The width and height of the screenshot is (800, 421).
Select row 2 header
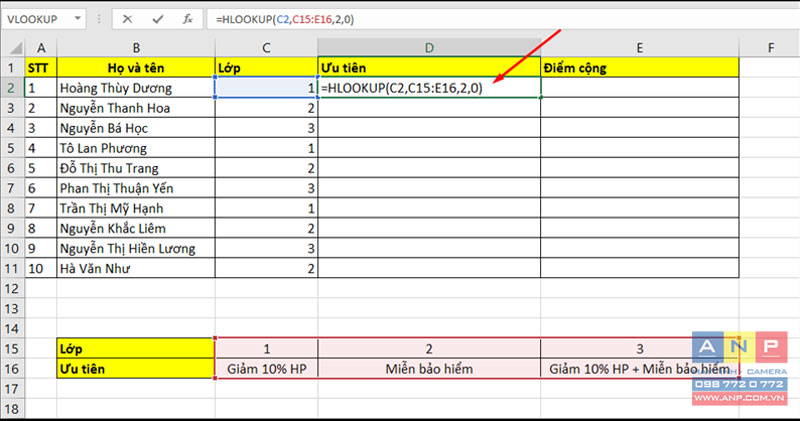coord(12,88)
